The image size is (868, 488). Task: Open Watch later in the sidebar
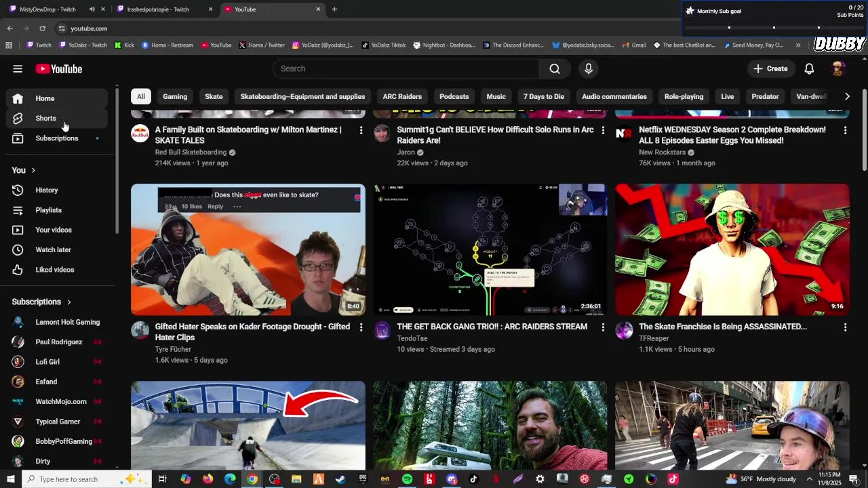click(x=57, y=250)
